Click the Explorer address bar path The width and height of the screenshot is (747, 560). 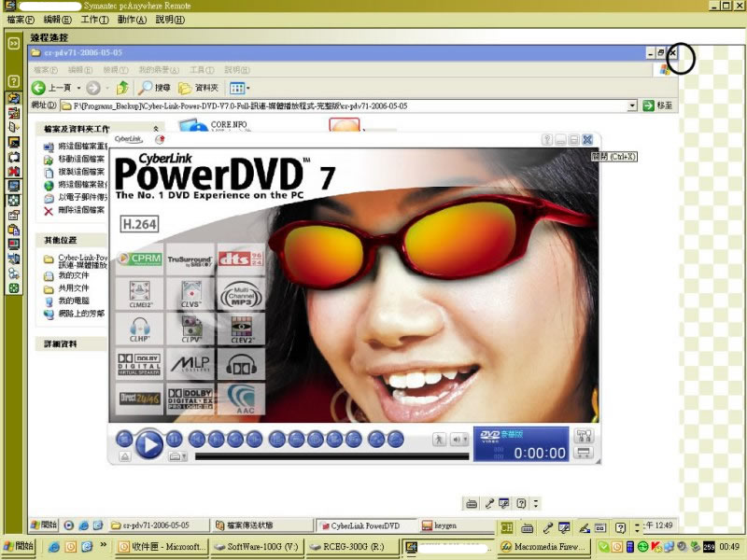[343, 105]
